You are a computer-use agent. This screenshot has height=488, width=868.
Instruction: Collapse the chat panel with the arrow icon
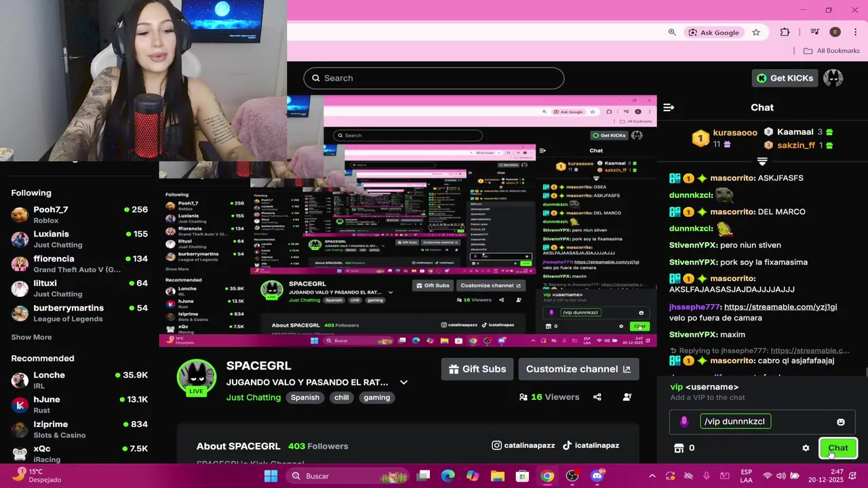669,107
